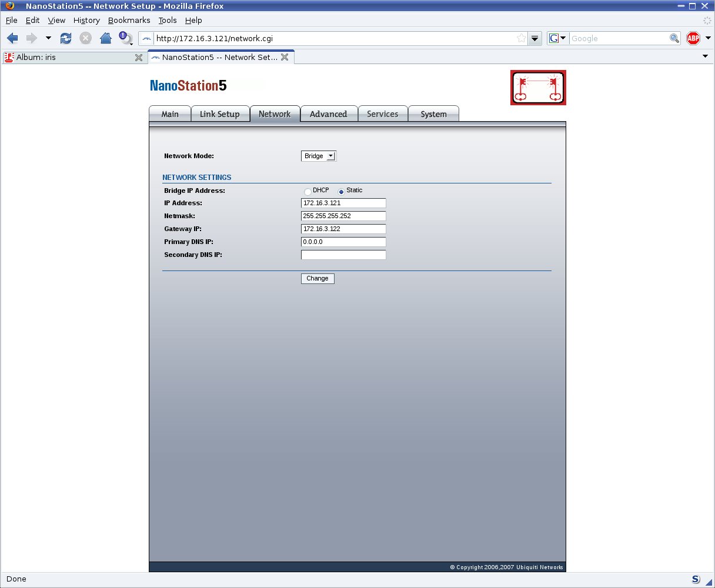The width and height of the screenshot is (715, 588).
Task: Select the Static radio button
Action: coord(341,192)
